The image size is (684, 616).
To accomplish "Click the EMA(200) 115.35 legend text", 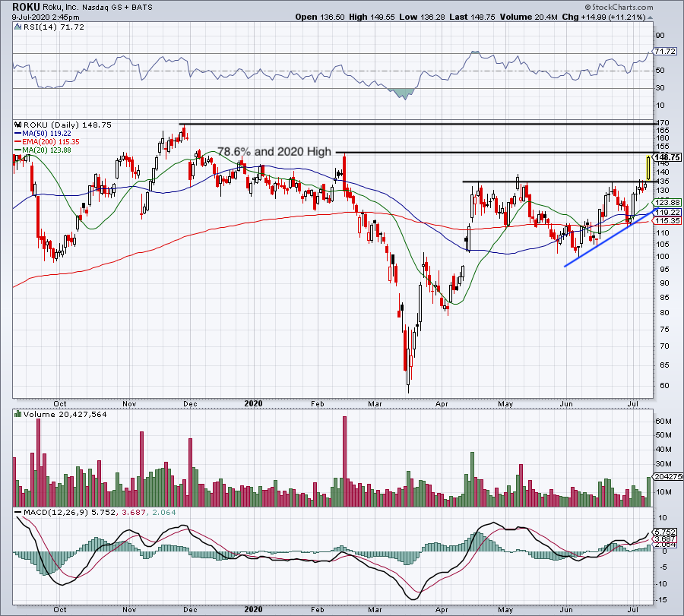I will click(x=51, y=142).
